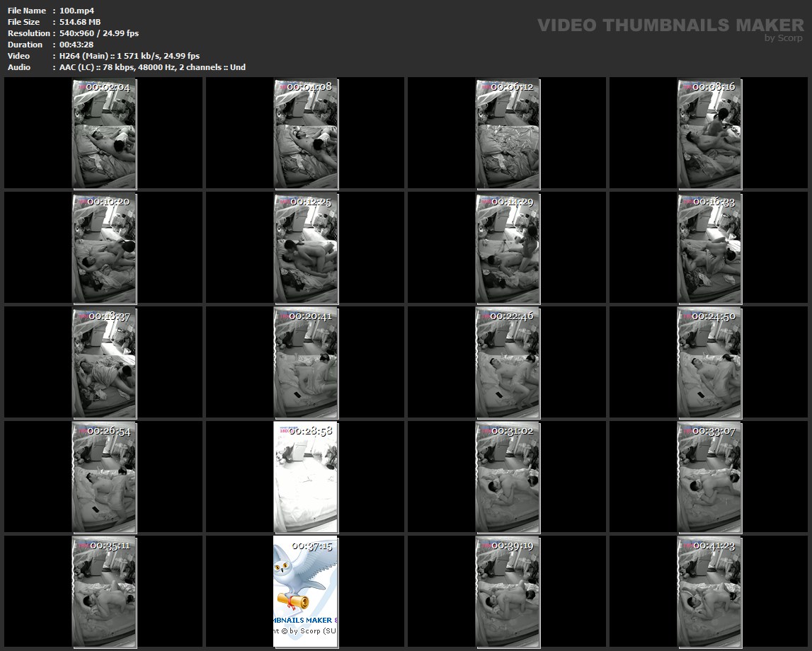Viewport: 812px width, 651px height.
Task: Click the Resolution value 540x960
Action: 79,33
